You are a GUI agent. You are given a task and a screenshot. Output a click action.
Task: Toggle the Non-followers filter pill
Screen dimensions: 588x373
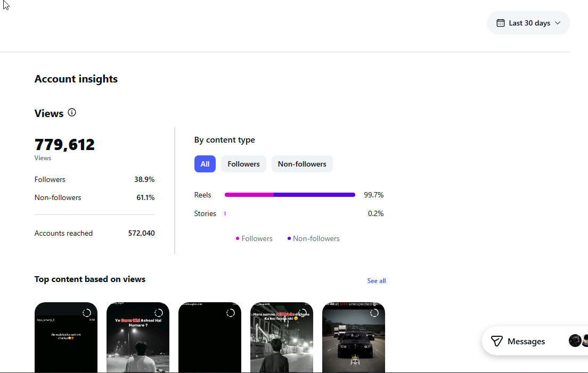(x=302, y=164)
